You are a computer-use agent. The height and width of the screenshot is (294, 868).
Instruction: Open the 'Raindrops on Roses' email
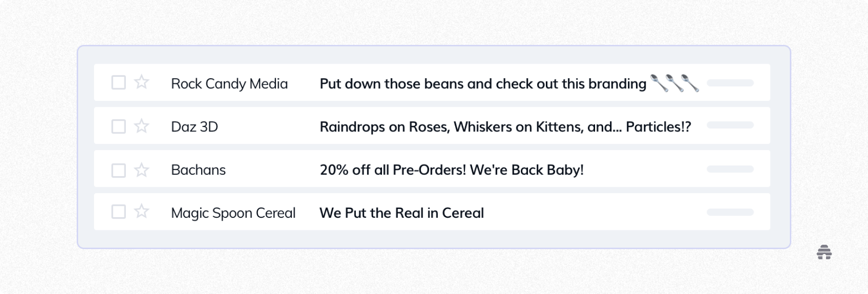click(505, 127)
